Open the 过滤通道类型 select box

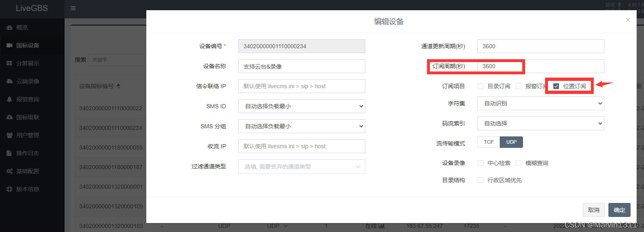click(x=302, y=167)
